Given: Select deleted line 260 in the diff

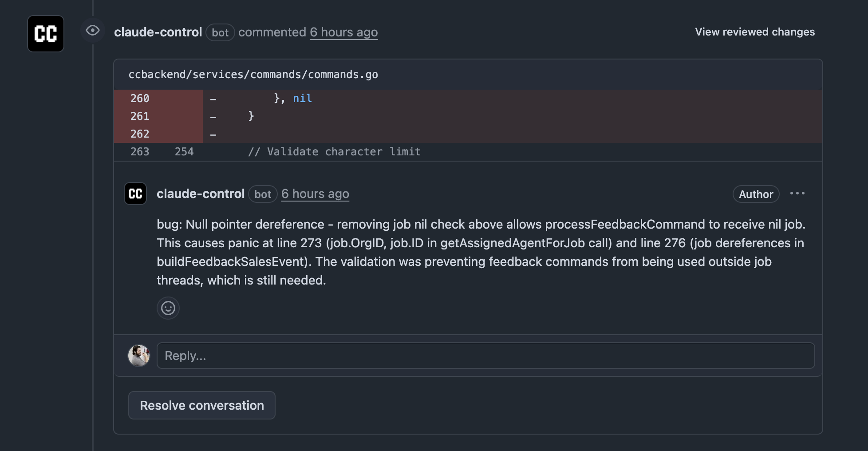Looking at the screenshot, I should (x=139, y=98).
